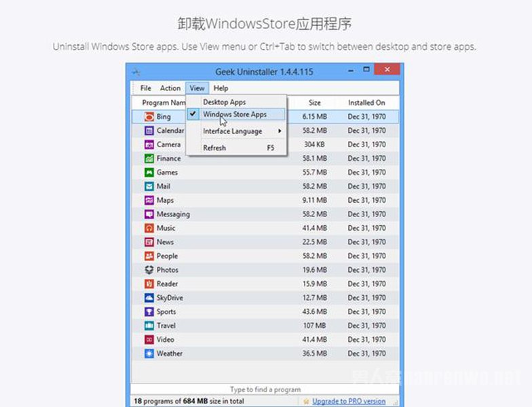The width and height of the screenshot is (532, 407).
Task: Click the Maps app icon
Action: tap(149, 200)
